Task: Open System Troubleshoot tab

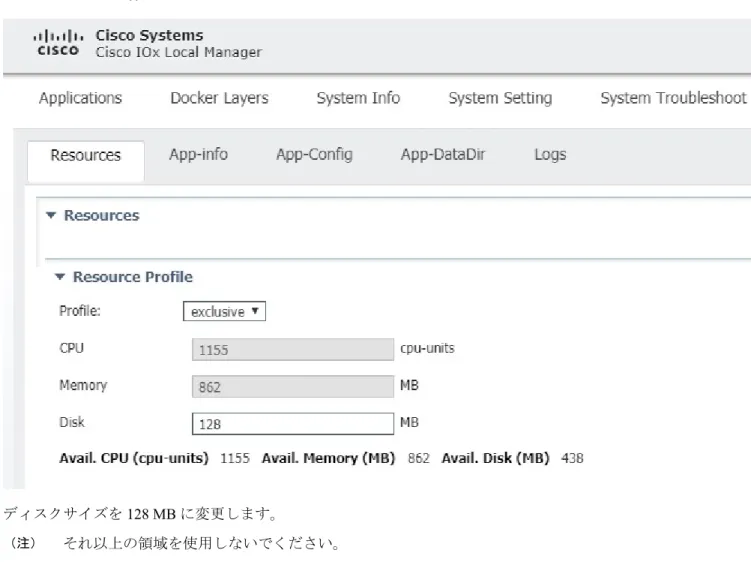Action: pos(673,98)
